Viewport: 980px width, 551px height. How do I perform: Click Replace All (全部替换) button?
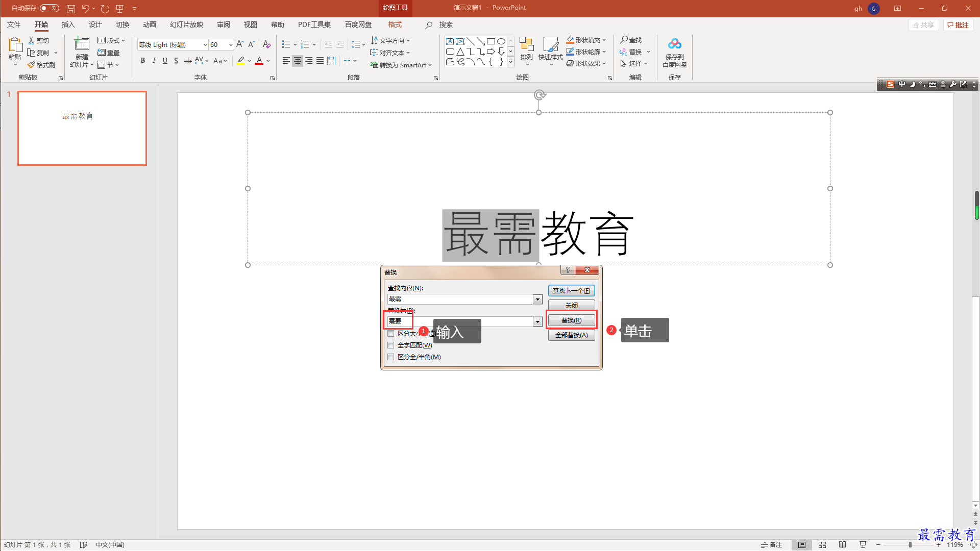(571, 335)
